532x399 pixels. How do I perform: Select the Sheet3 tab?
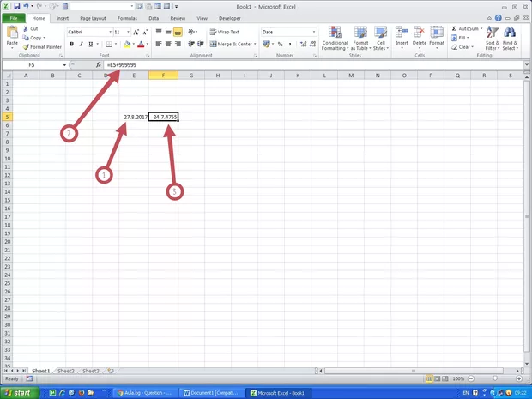click(91, 371)
